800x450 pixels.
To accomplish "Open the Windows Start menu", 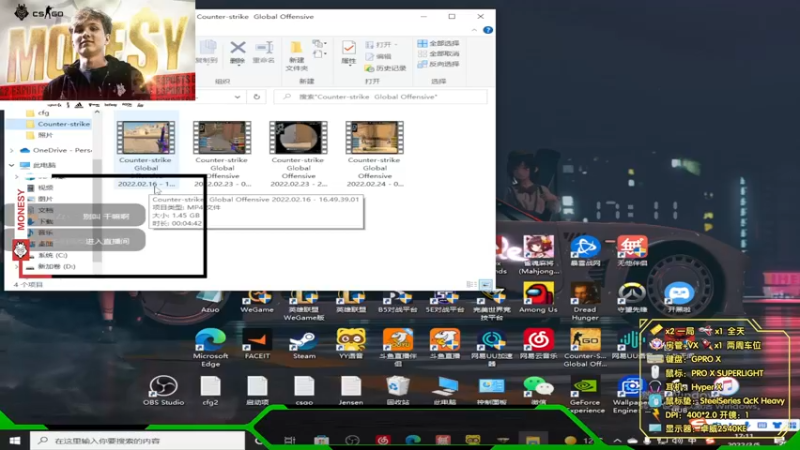I will [14, 440].
